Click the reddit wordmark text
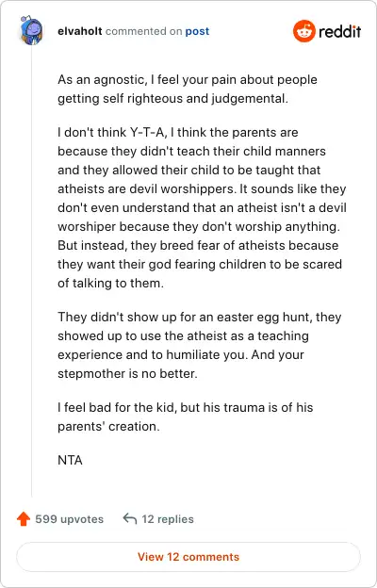 click(340, 31)
